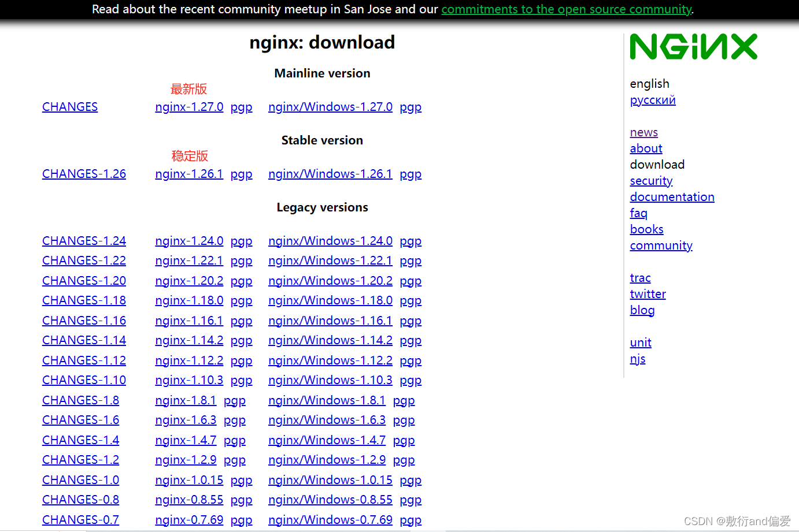The image size is (799, 532).
Task: Open the books page
Action: click(x=646, y=229)
